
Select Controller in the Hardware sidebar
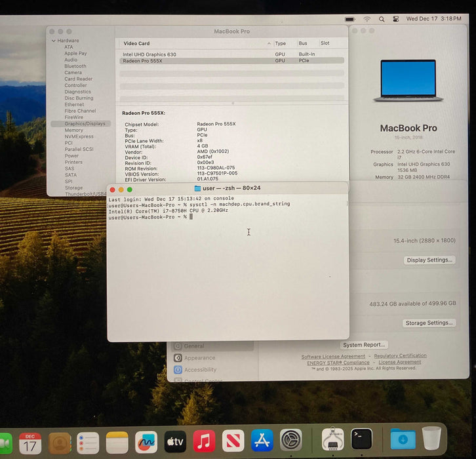click(75, 85)
